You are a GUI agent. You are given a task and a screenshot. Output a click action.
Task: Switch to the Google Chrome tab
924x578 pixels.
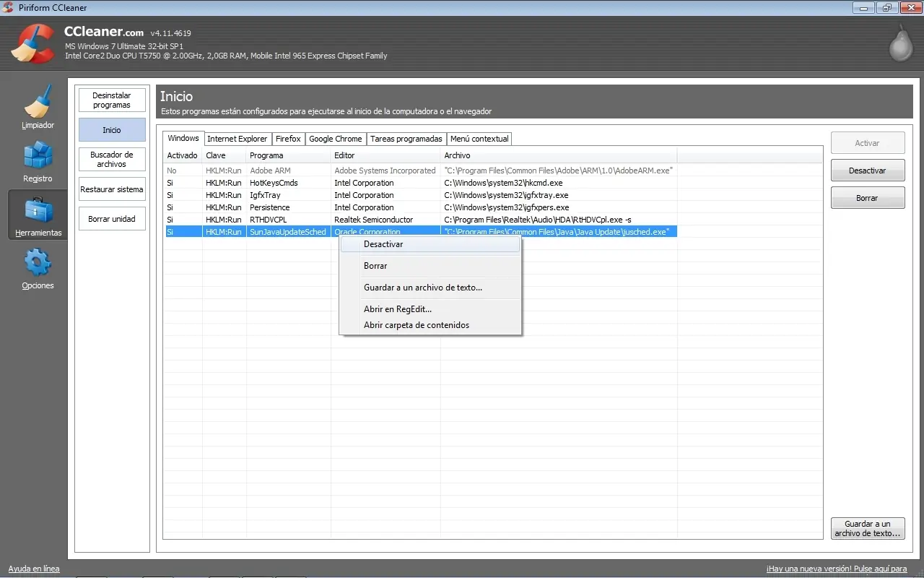tap(336, 139)
